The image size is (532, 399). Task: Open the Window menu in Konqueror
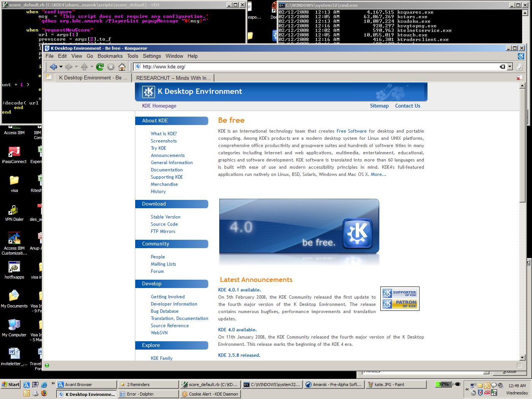pyautogui.click(x=174, y=56)
